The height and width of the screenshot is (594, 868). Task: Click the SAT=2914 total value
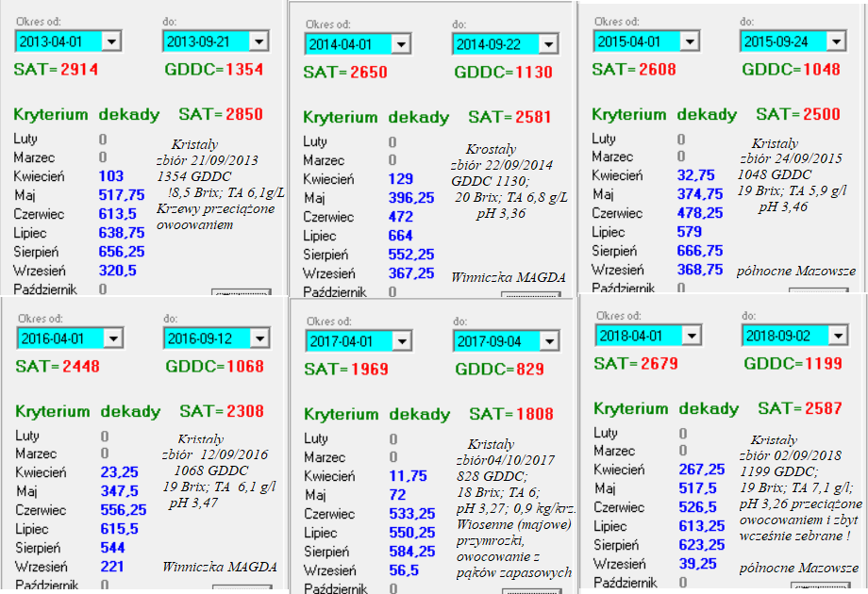(x=56, y=70)
